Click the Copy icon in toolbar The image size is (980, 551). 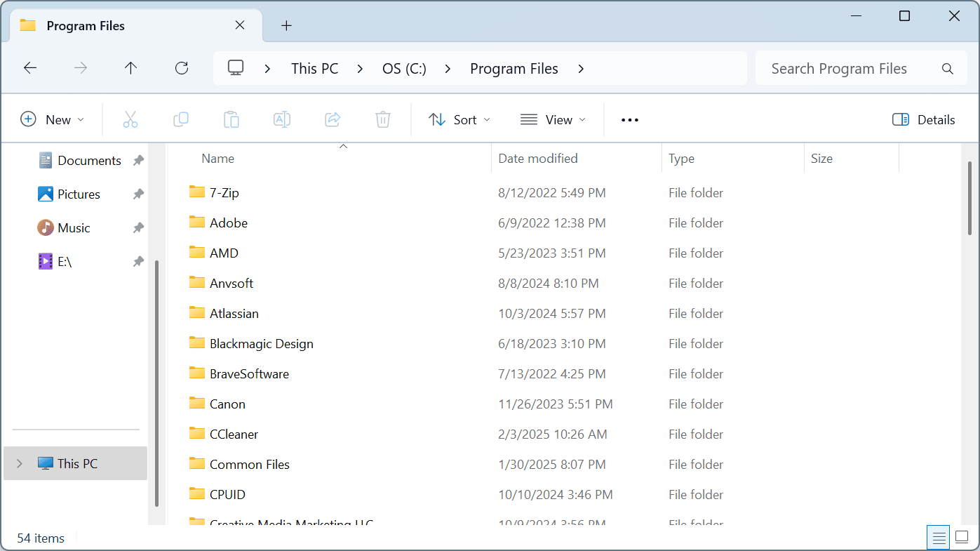click(x=181, y=119)
